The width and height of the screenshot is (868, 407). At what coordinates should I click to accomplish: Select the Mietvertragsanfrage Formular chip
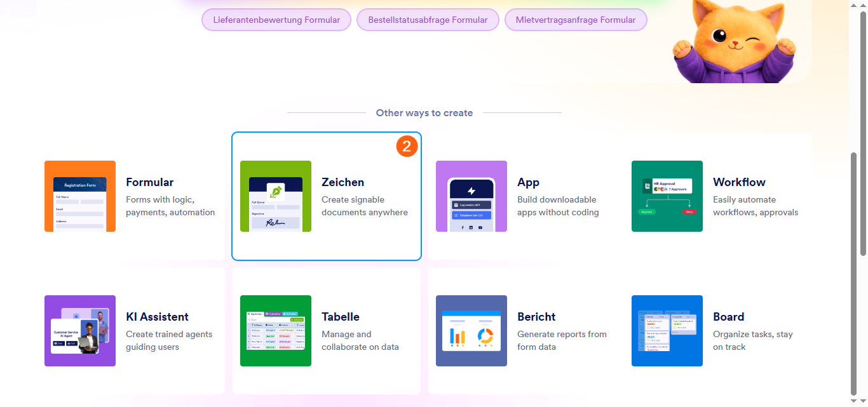coord(576,20)
